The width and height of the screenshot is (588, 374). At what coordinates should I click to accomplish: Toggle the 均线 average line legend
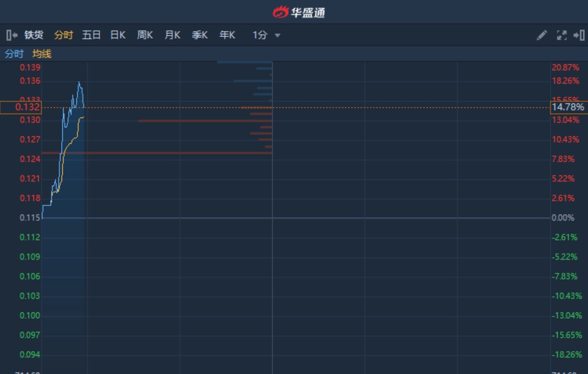[x=42, y=54]
